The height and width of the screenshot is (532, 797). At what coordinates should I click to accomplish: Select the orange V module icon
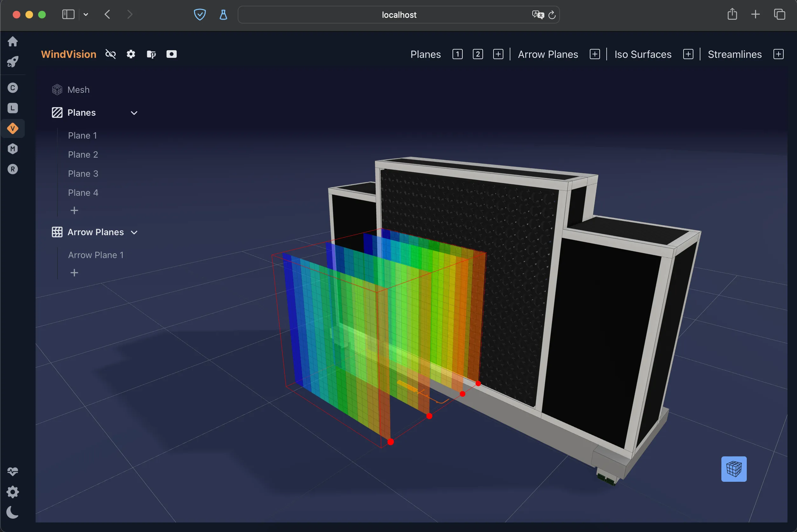(x=13, y=129)
